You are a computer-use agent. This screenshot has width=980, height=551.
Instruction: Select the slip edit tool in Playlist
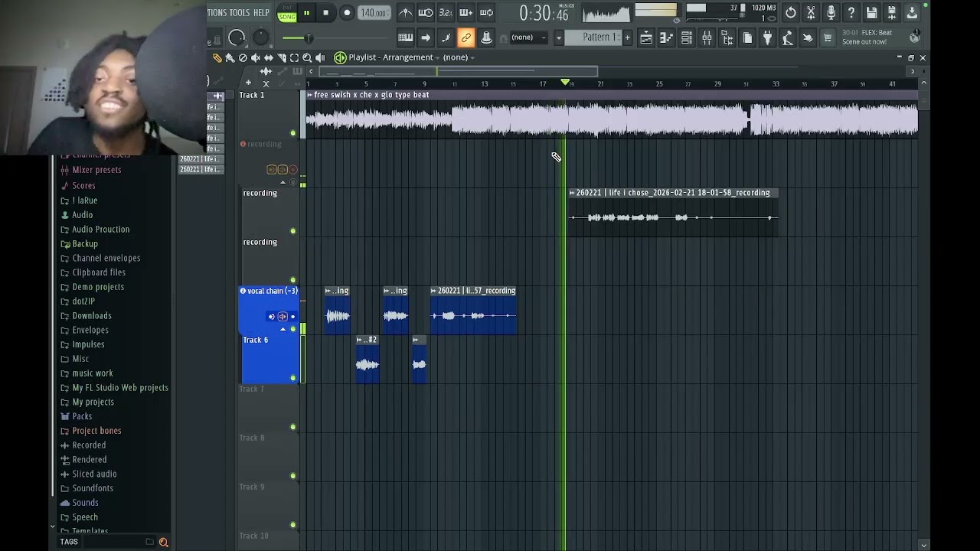pyautogui.click(x=269, y=58)
